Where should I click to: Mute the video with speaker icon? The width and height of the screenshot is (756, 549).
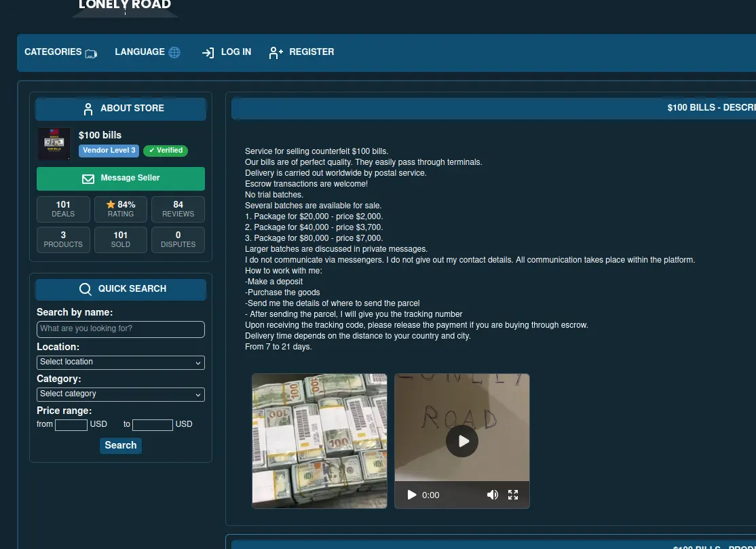pos(492,495)
